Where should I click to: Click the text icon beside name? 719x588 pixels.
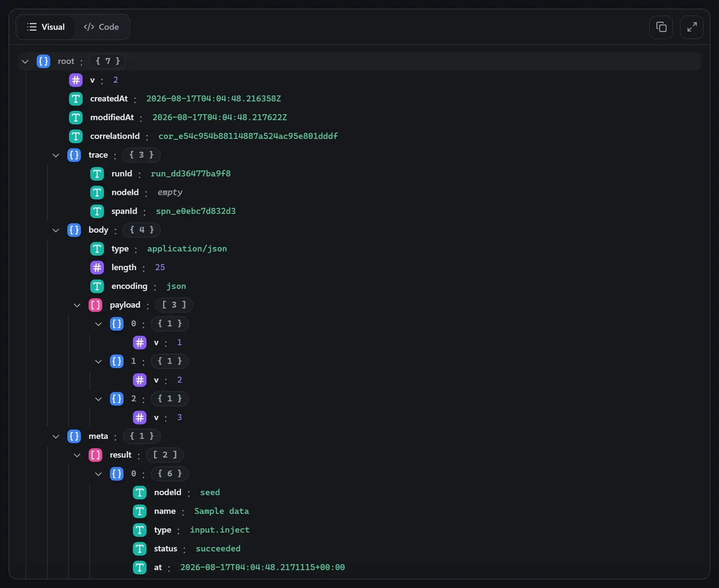140,511
